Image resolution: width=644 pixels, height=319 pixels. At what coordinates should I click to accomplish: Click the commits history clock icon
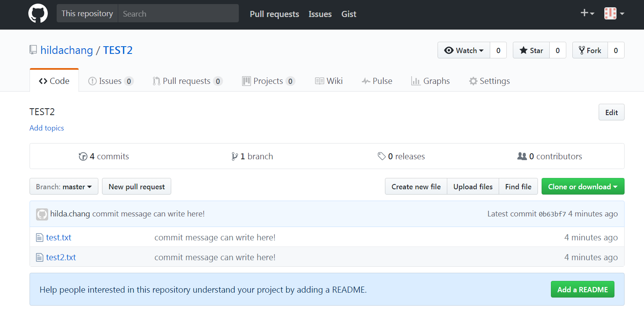[x=83, y=156]
